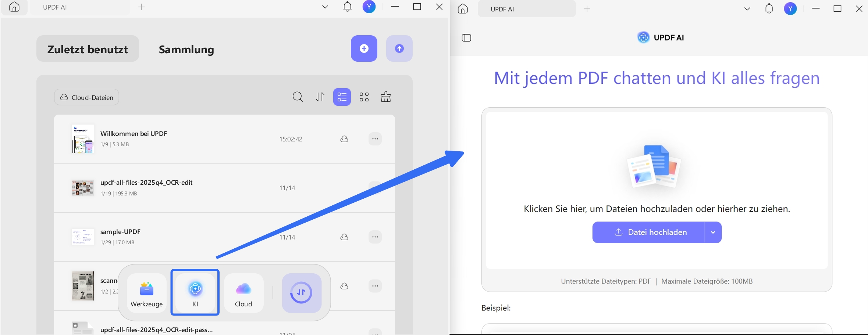Maximize the left home window
The image size is (868, 335).
417,7
